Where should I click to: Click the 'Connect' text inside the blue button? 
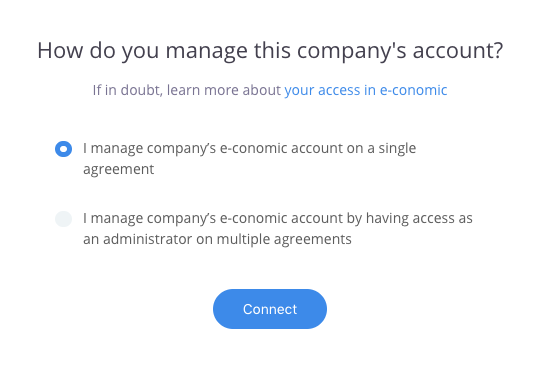(x=270, y=309)
